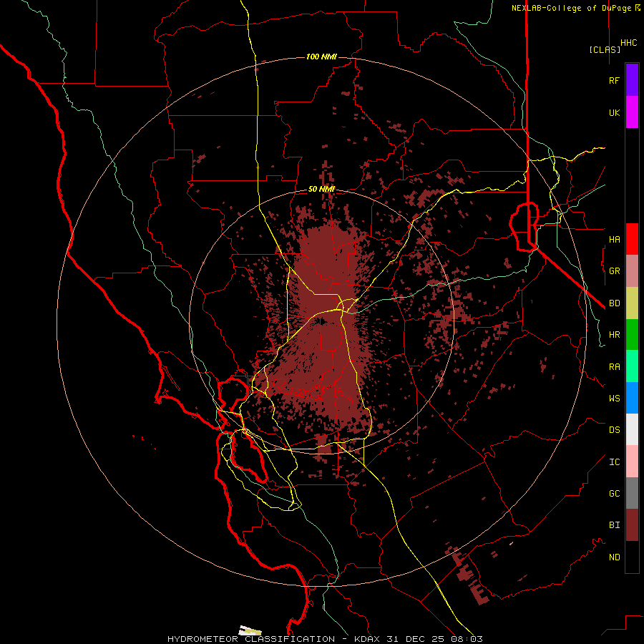Click the [CLAS] units label
644x644 pixels.
click(605, 49)
